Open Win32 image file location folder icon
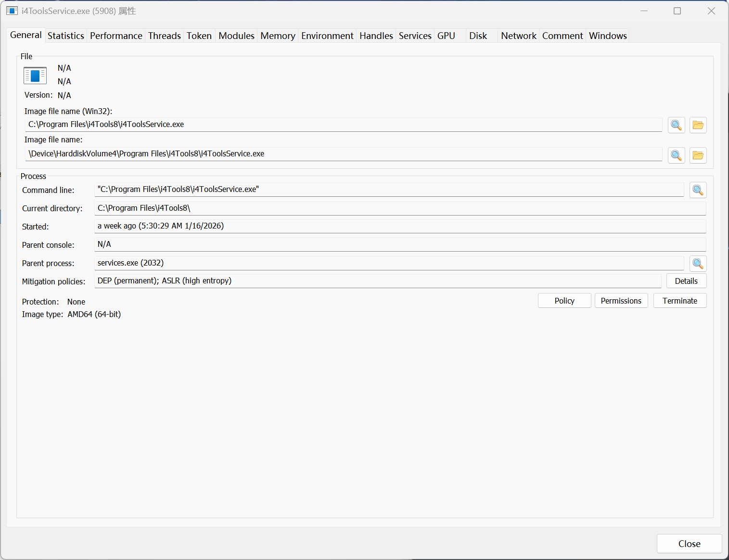Image resolution: width=729 pixels, height=560 pixels. (698, 125)
